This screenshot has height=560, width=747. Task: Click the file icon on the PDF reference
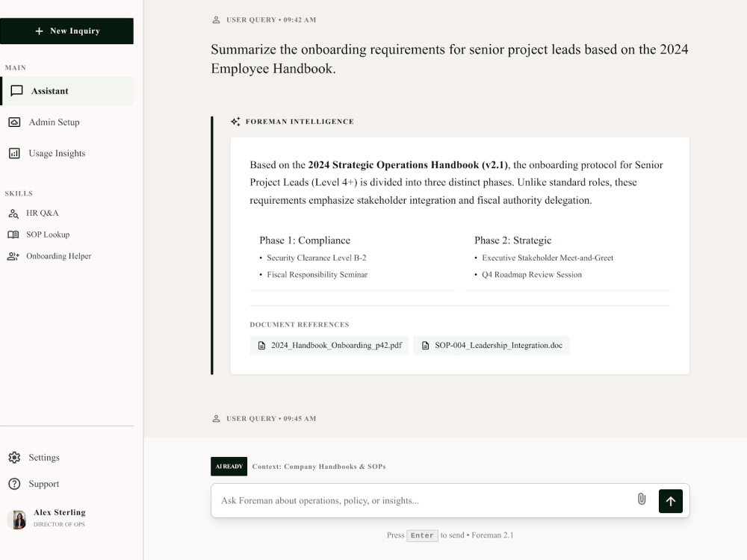pos(261,345)
